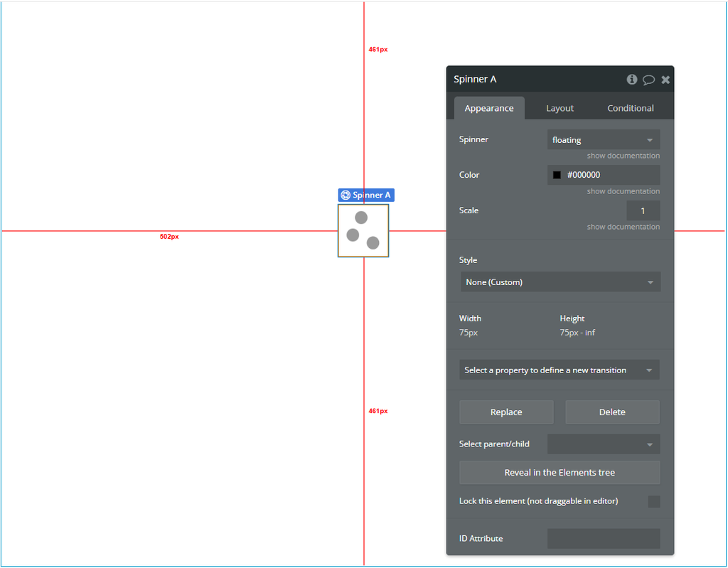Switch to the Appearance tab
This screenshot has width=728, height=568.
(489, 108)
